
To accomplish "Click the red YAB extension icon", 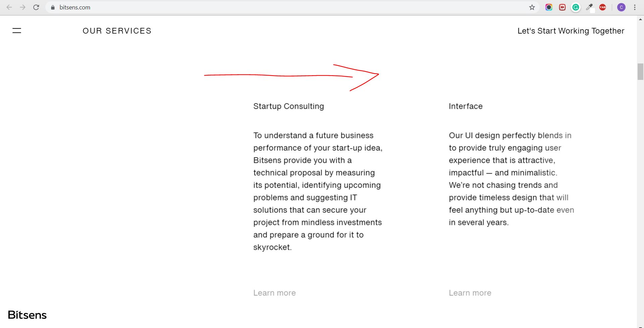I will [603, 7].
